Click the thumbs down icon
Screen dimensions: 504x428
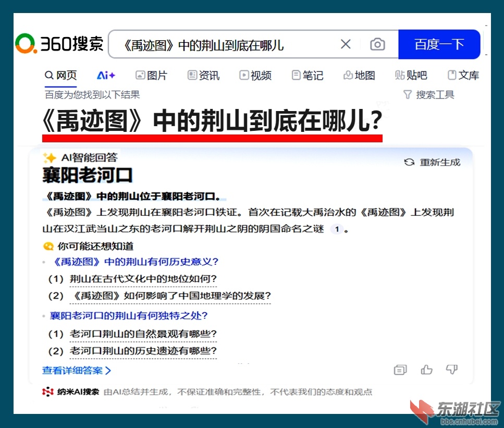pos(451,370)
